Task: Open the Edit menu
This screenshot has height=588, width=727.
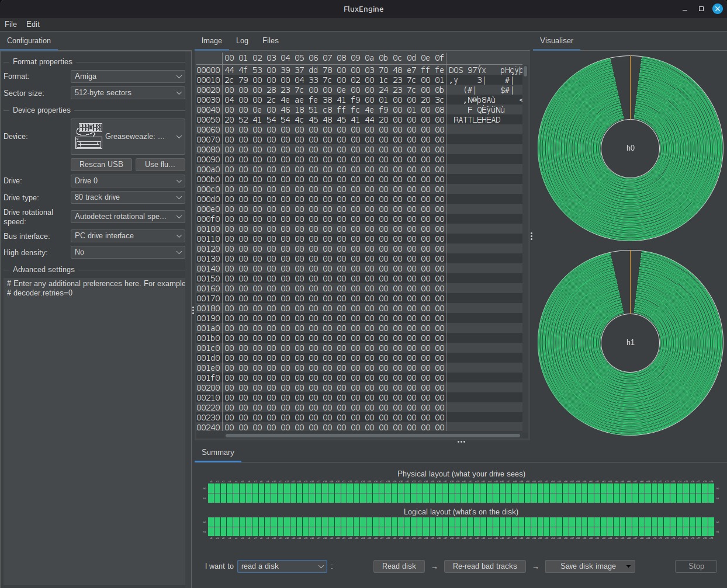Action: [33, 24]
